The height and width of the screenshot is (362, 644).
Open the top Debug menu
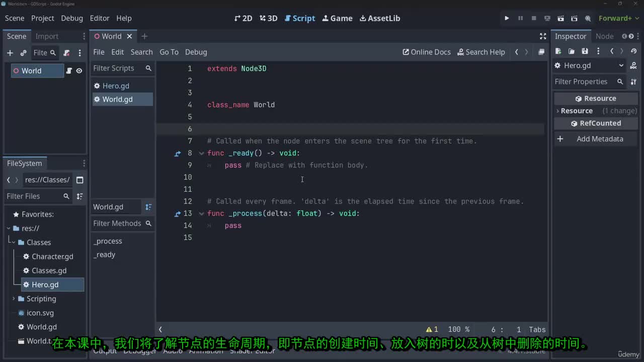click(72, 18)
